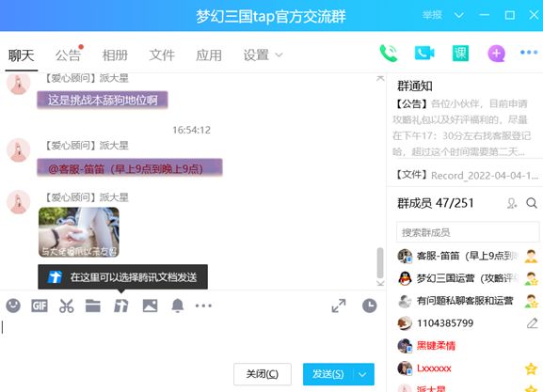Screen dimensions: 543x392
Task: Open the 相册 tab
Action: tap(115, 55)
